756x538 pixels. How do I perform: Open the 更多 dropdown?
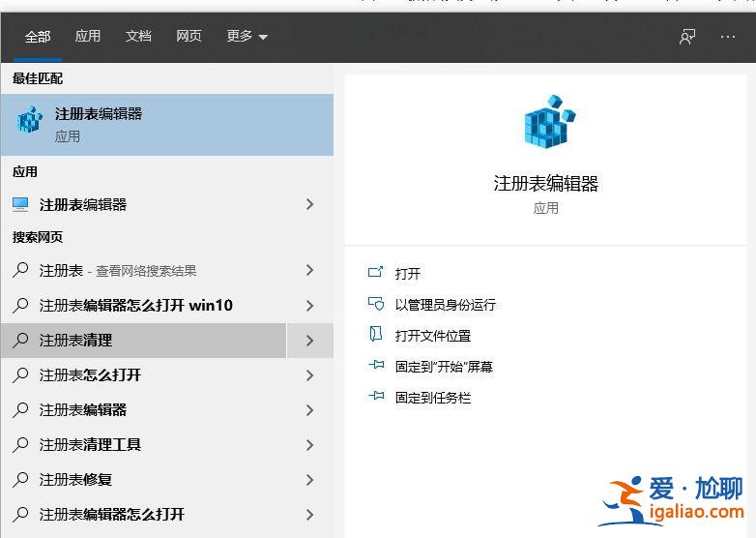247,36
